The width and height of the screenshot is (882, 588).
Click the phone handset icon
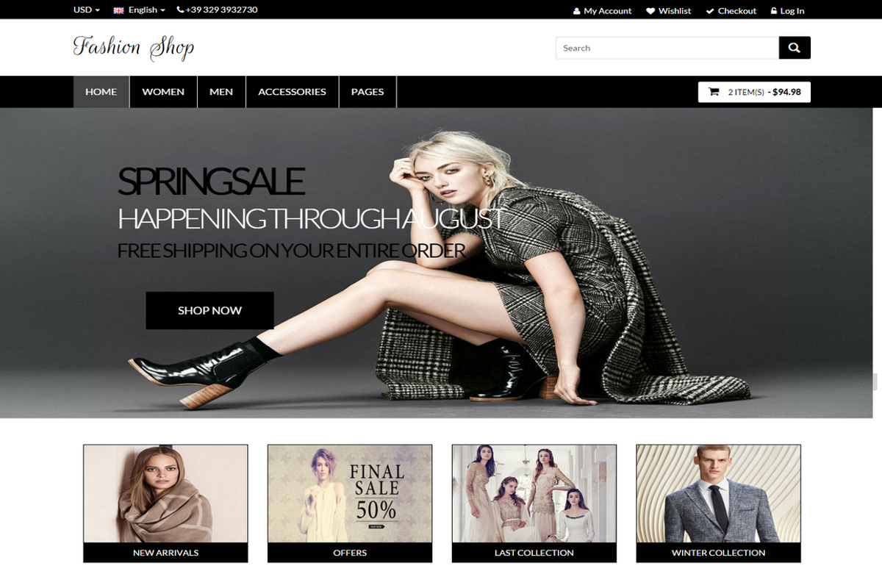pyautogui.click(x=180, y=10)
